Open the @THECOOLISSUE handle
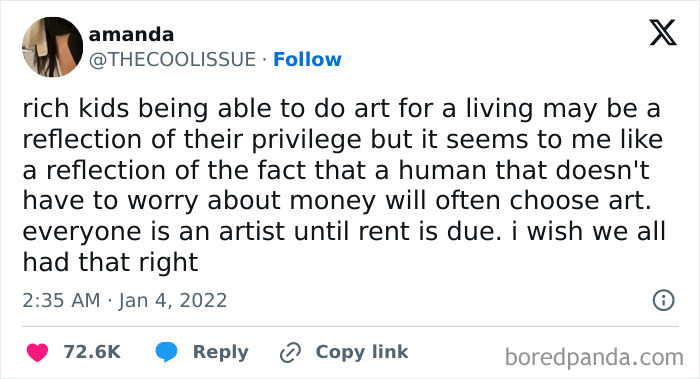 click(172, 59)
